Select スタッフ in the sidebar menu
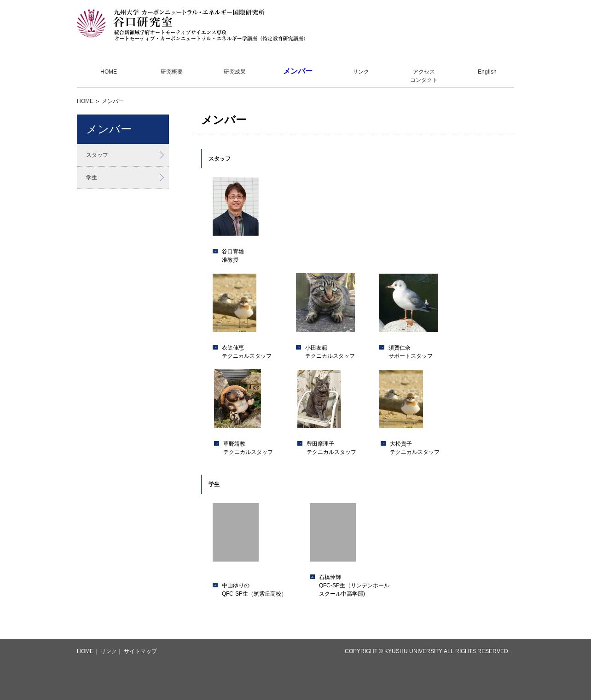591x700 pixels. pyautogui.click(x=123, y=155)
